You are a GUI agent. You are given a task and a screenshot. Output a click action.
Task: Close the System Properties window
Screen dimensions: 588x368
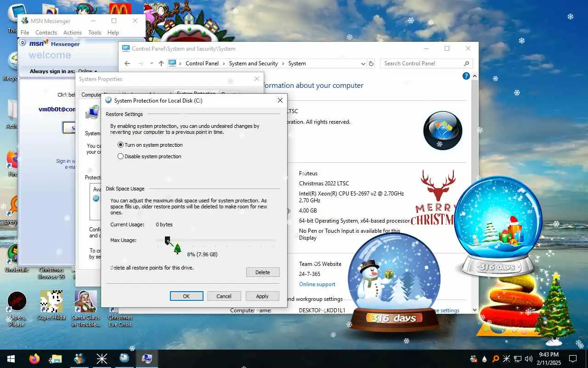[x=257, y=79]
